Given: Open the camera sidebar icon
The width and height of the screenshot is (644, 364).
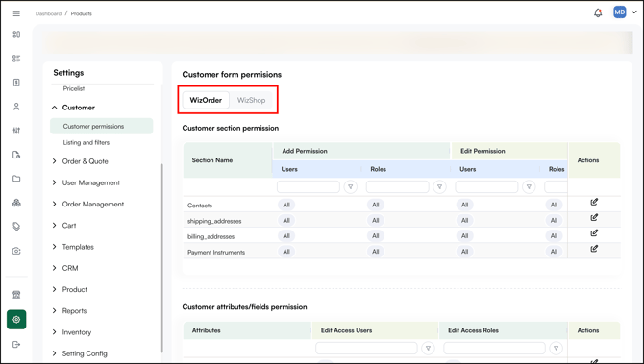Looking at the screenshot, I should point(16,251).
